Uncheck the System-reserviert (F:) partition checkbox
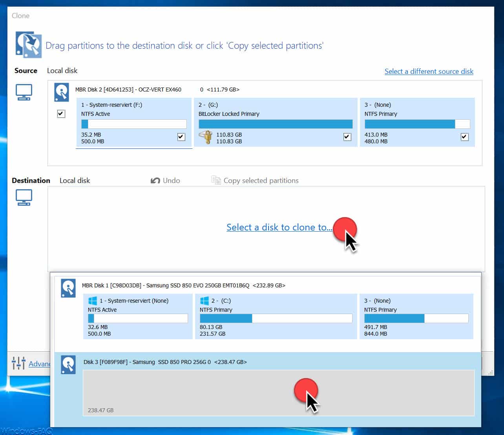The width and height of the screenshot is (504, 435). 181,137
